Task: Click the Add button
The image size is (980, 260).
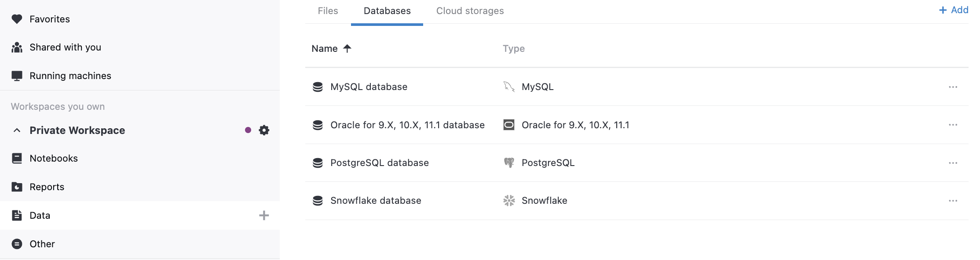Action: click(x=953, y=10)
